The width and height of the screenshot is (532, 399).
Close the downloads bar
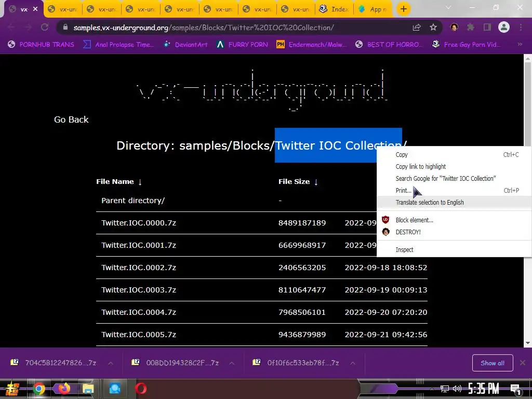(x=523, y=363)
